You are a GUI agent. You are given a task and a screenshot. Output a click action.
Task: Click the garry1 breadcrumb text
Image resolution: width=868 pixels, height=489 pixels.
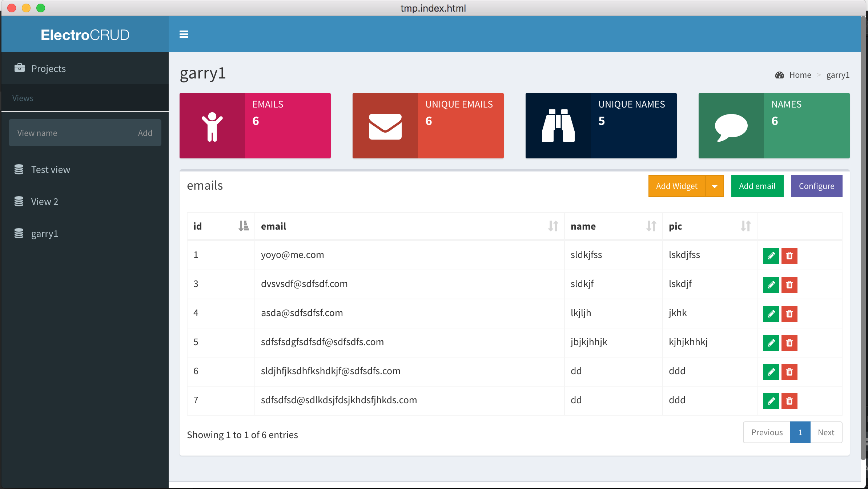click(x=838, y=75)
